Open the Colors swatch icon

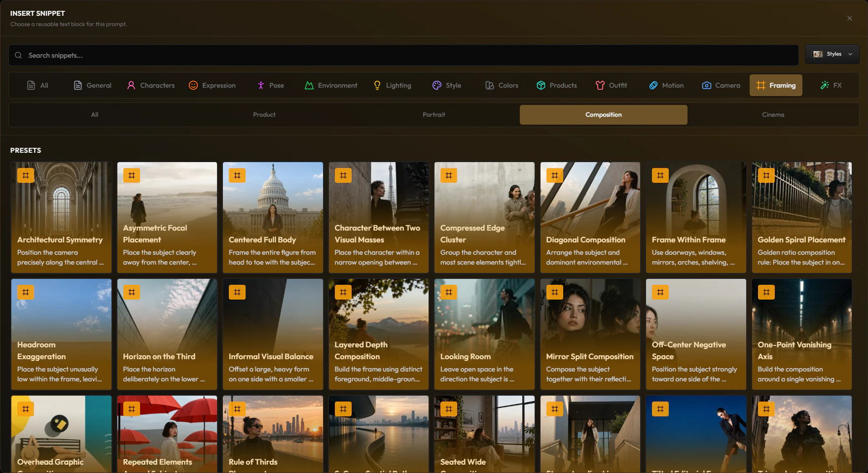[x=490, y=85]
